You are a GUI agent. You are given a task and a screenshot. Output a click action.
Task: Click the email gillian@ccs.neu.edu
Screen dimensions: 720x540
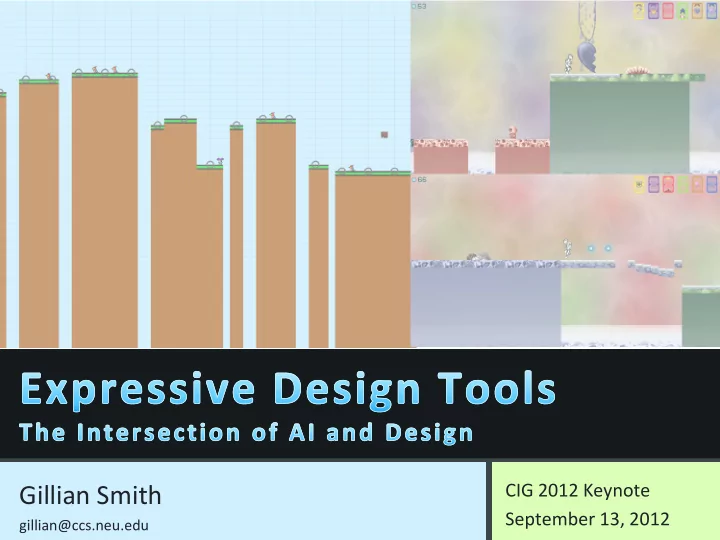tap(84, 525)
